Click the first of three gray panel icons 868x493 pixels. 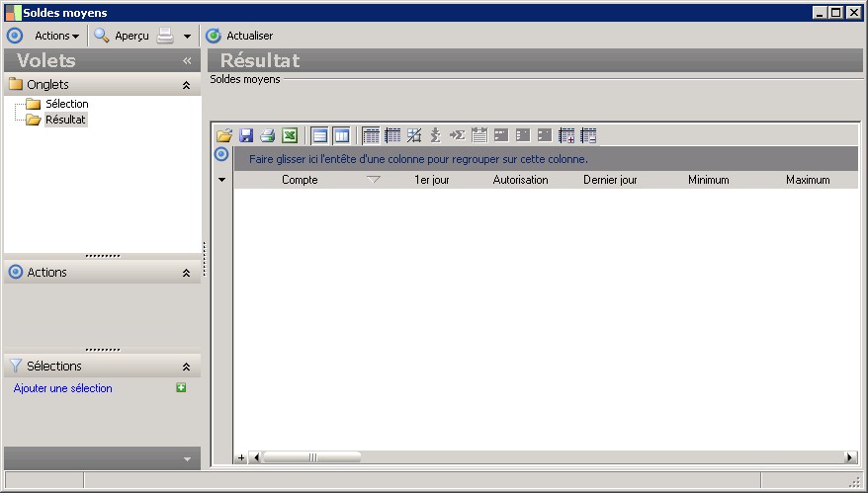501,135
